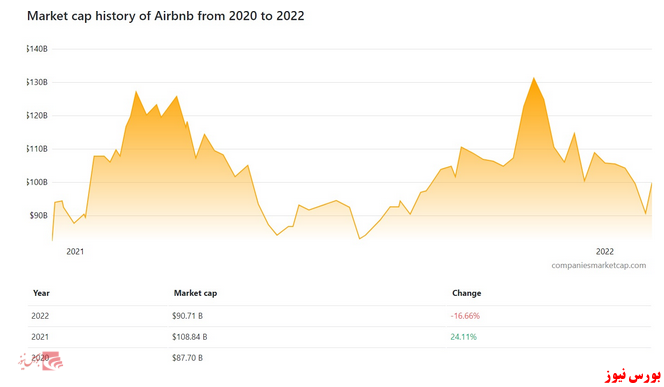This screenshot has width=664, height=387.
Task: Click the red Bourse News logo watermark
Action: pyautogui.click(x=40, y=361)
